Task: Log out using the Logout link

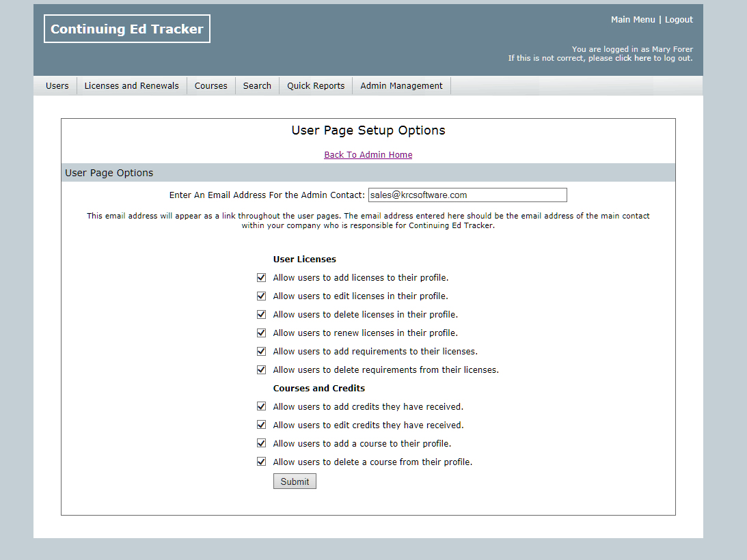Action: [x=679, y=20]
